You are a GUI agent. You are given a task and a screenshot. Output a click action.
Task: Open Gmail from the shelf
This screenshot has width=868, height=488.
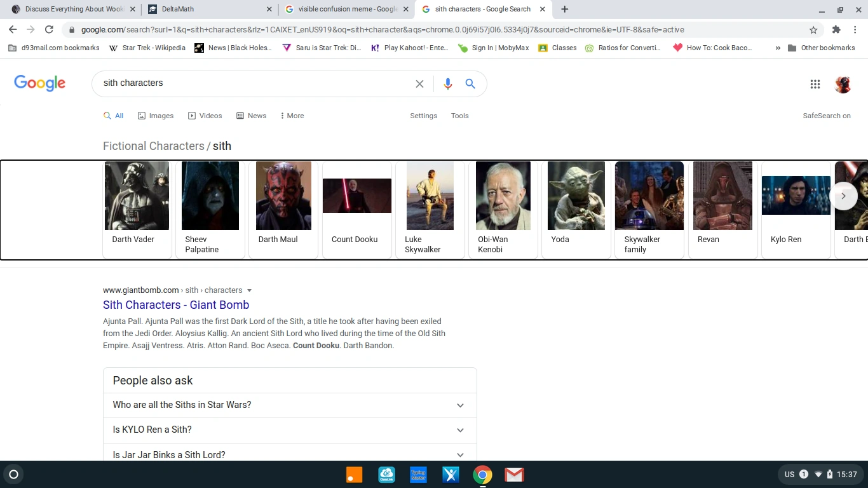pos(513,474)
